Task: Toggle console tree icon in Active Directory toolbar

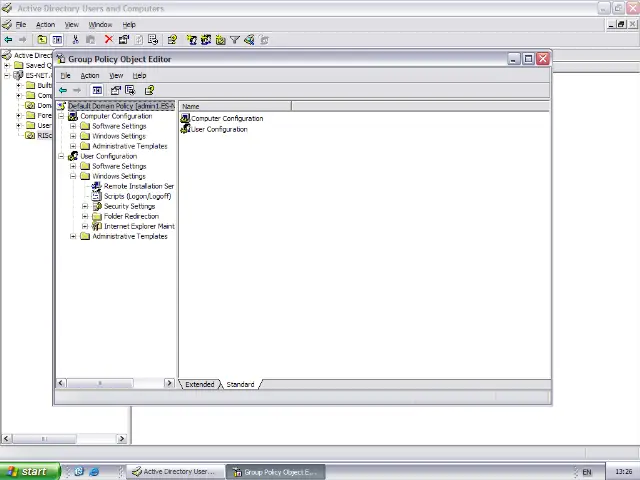Action: click(57, 40)
